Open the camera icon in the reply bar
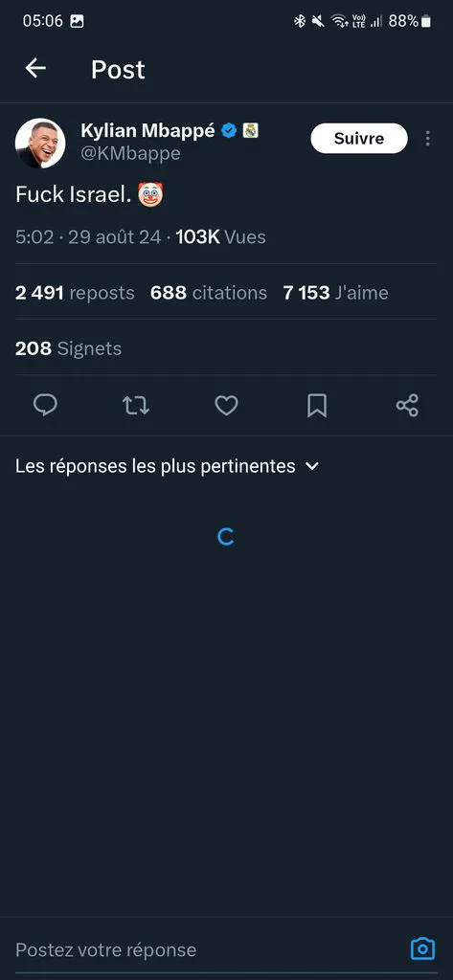The image size is (453, 980). click(422, 949)
